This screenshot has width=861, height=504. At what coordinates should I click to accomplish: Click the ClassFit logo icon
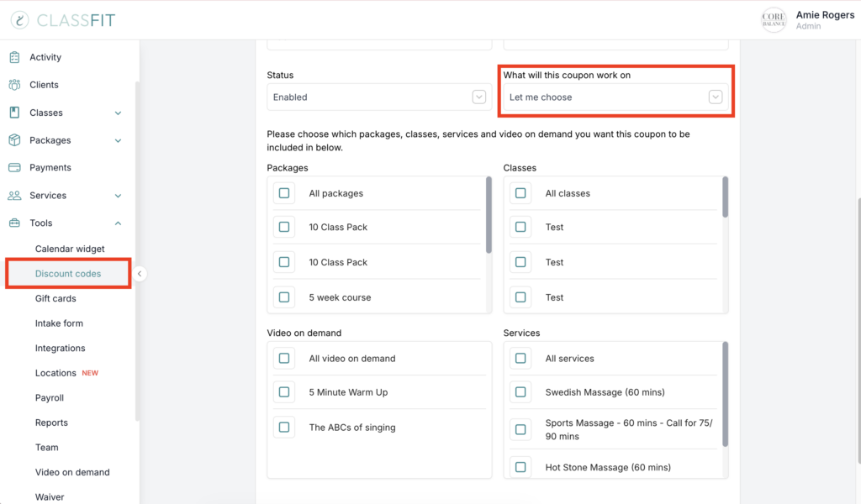pos(20,20)
